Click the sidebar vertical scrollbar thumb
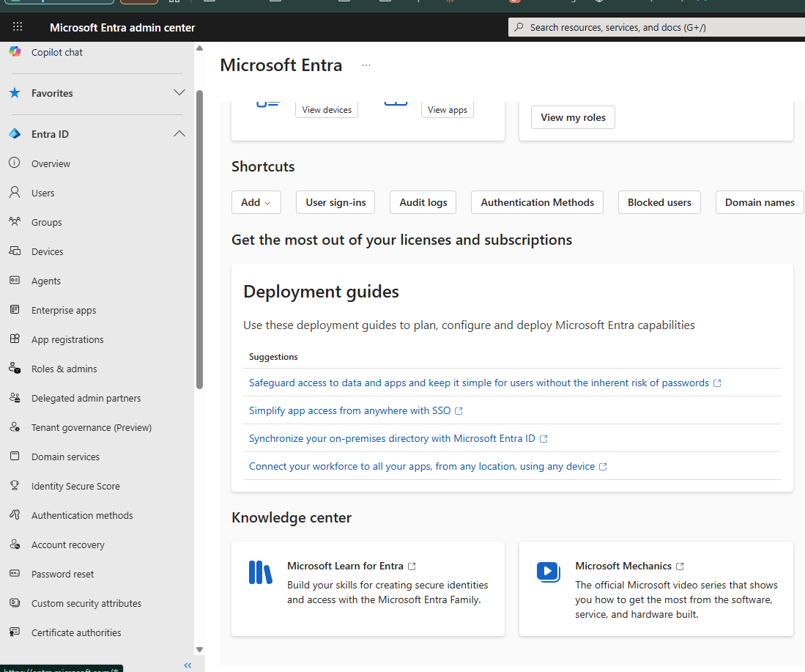The height and width of the screenshot is (672, 805). click(200, 240)
